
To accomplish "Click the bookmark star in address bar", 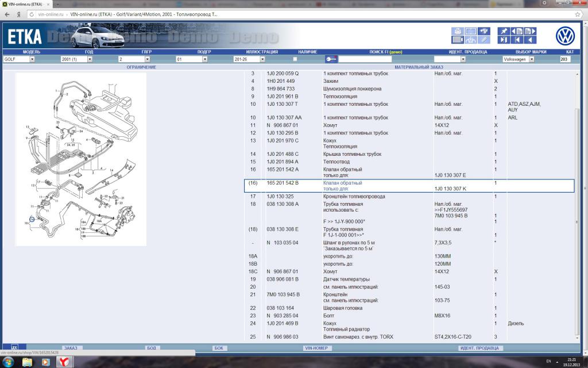I will pyautogui.click(x=578, y=14).
